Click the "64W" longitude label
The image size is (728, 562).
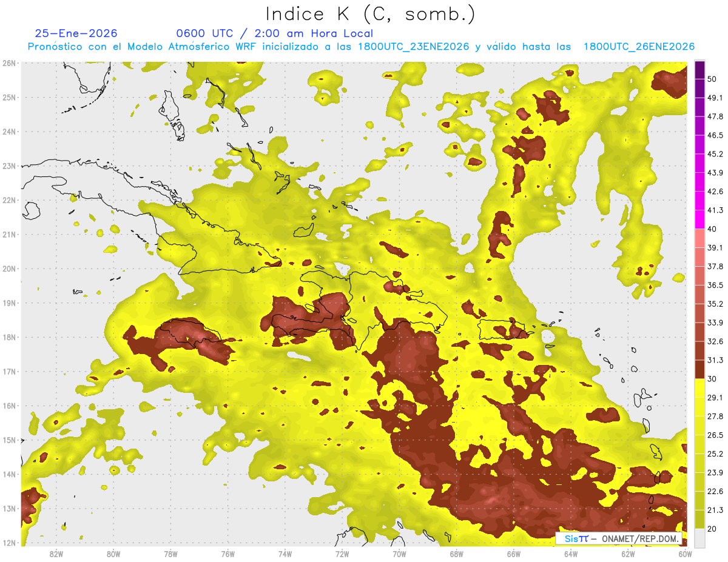click(571, 554)
